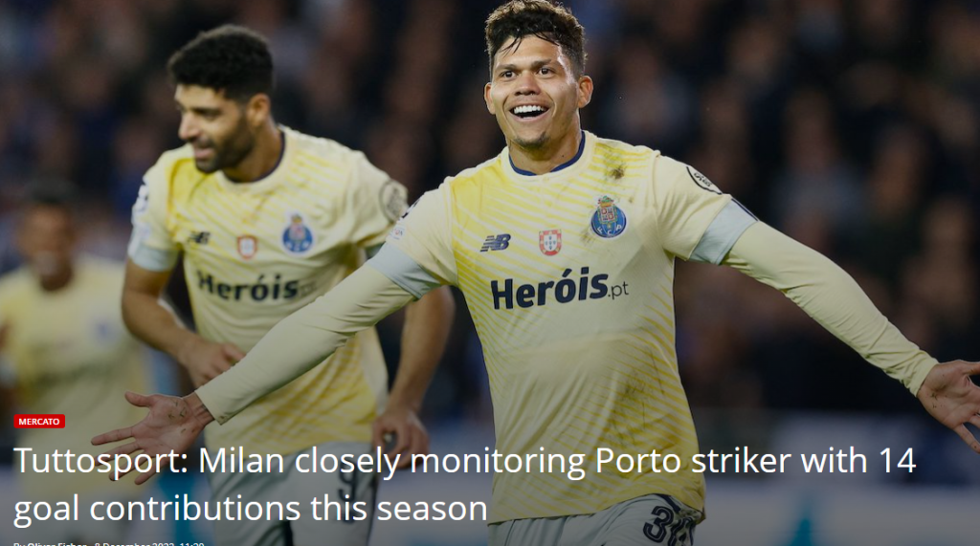This screenshot has height=546, width=980.
Task: Click New Balance logo on front player's shirt
Action: coord(496,243)
